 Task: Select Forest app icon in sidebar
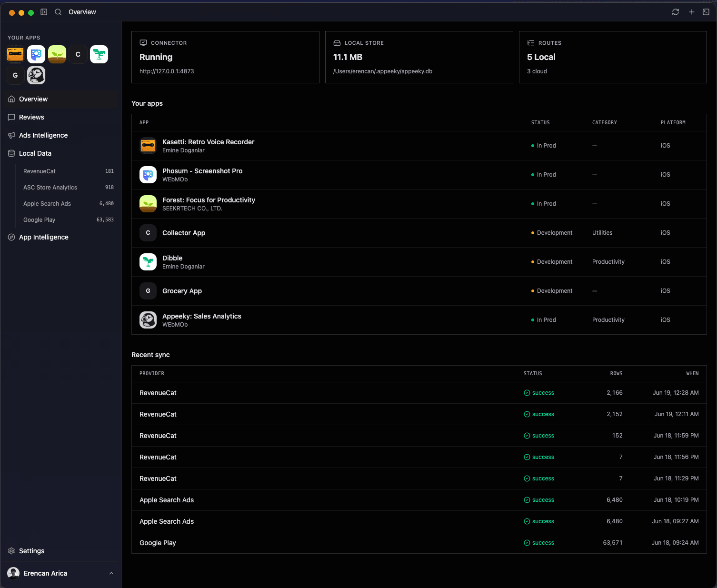pyautogui.click(x=57, y=54)
